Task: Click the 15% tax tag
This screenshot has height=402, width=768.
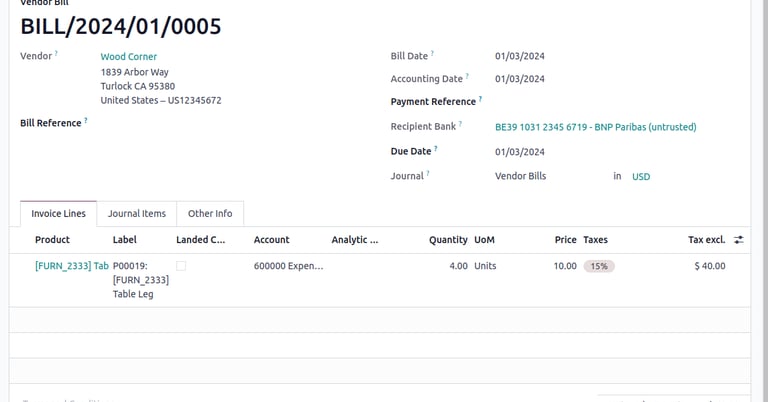Action: click(x=599, y=266)
